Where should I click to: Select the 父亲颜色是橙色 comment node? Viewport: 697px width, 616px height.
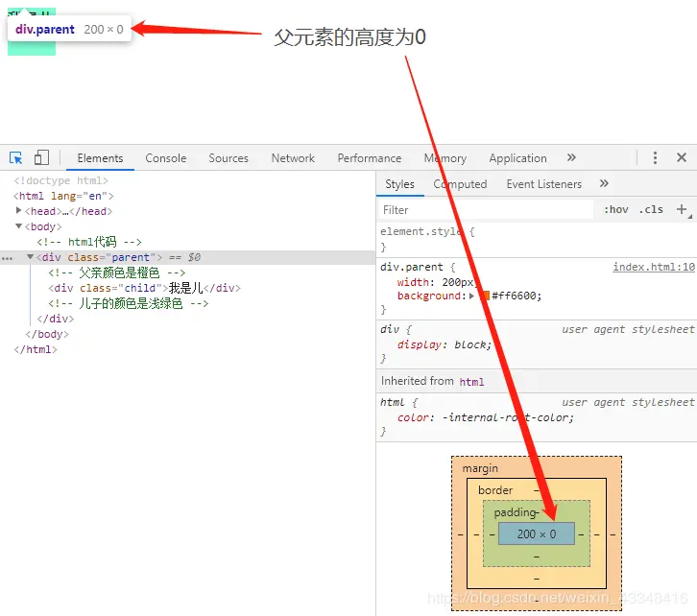click(x=117, y=272)
